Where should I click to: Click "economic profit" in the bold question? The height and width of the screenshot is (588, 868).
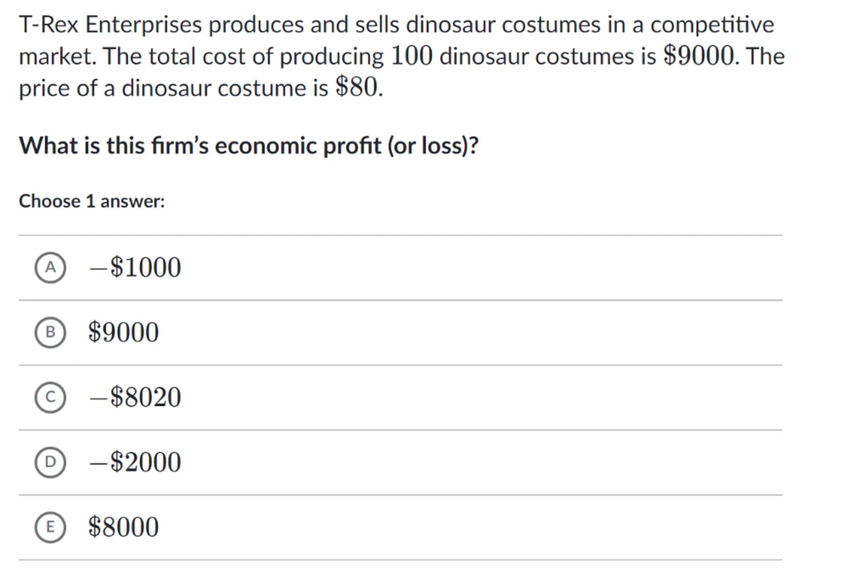(298, 146)
